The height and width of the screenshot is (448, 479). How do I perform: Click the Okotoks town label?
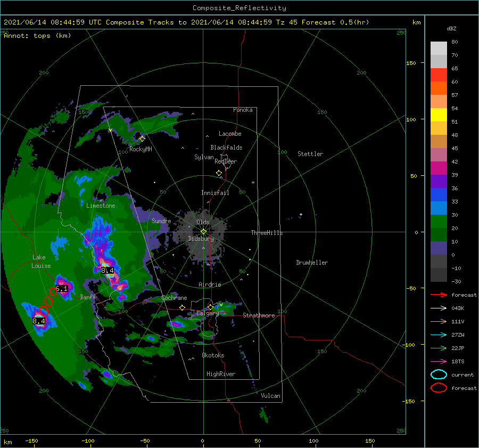213,355
